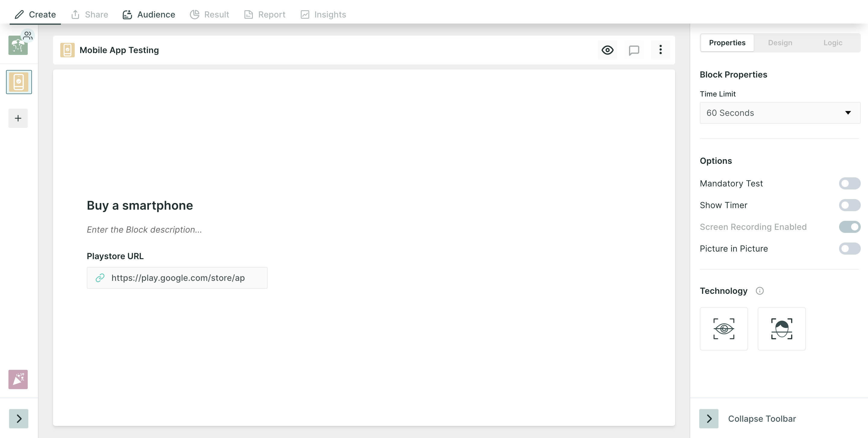The width and height of the screenshot is (868, 438).
Task: Click the Playstore URL label
Action: (x=115, y=256)
